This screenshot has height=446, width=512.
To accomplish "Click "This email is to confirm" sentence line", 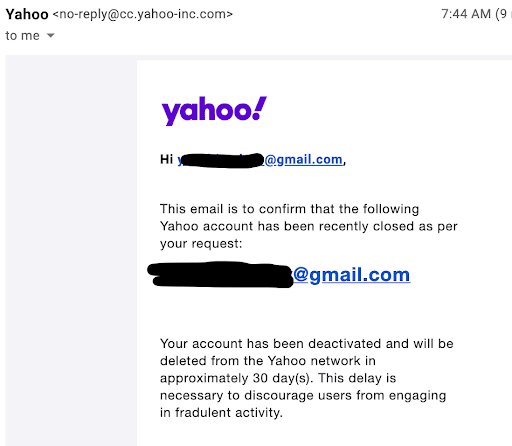I will [x=289, y=209].
